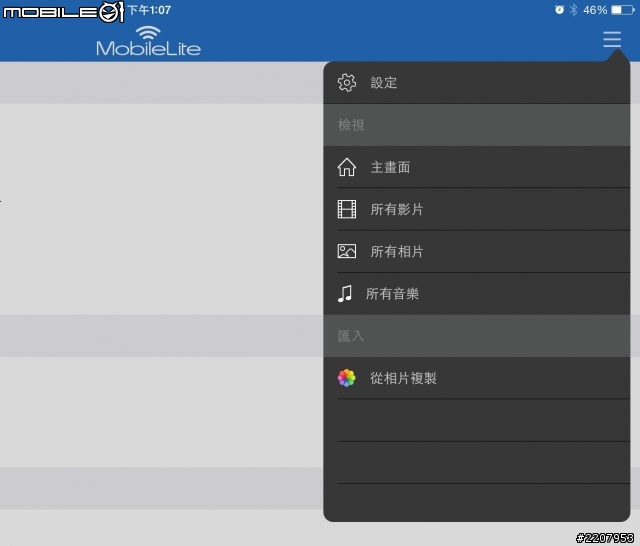Tap the picture icon for 所有相片

(347, 251)
